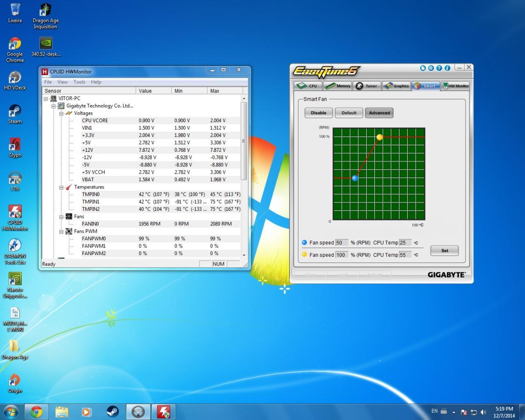Switch to the CPU tab in EasyTune6
525x420 pixels.
coord(308,86)
